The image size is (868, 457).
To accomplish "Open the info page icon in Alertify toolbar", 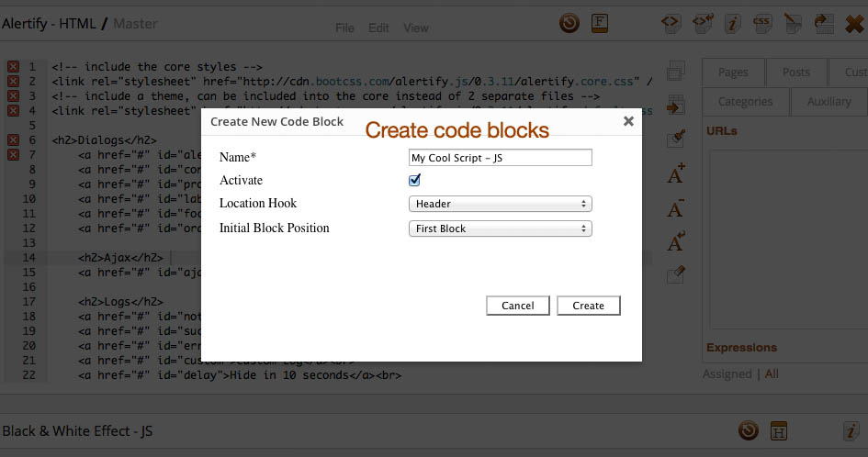I will tap(732, 24).
